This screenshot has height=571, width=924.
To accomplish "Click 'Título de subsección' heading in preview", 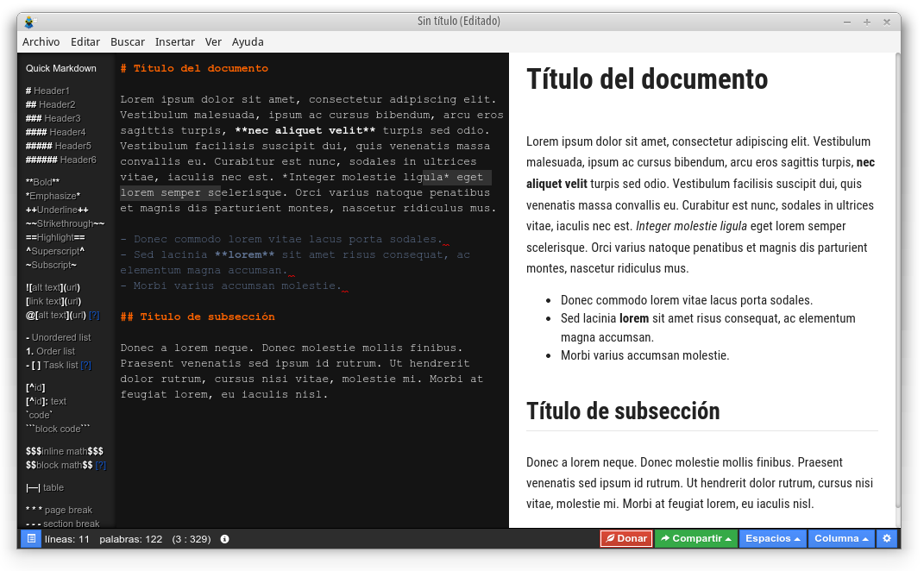I will (x=623, y=411).
